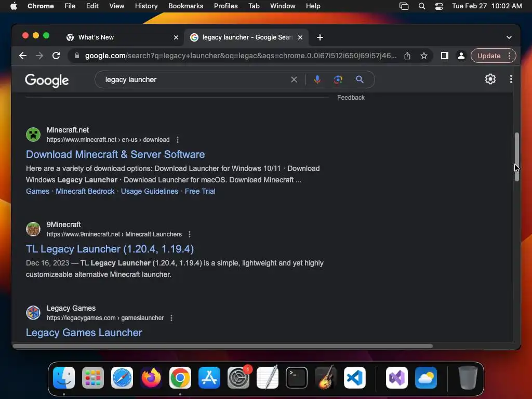Click the Feedback link

351,98
